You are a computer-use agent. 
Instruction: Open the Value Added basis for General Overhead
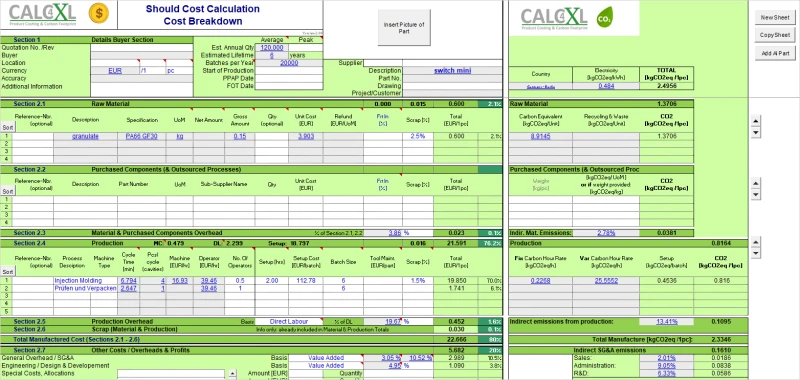(x=326, y=358)
